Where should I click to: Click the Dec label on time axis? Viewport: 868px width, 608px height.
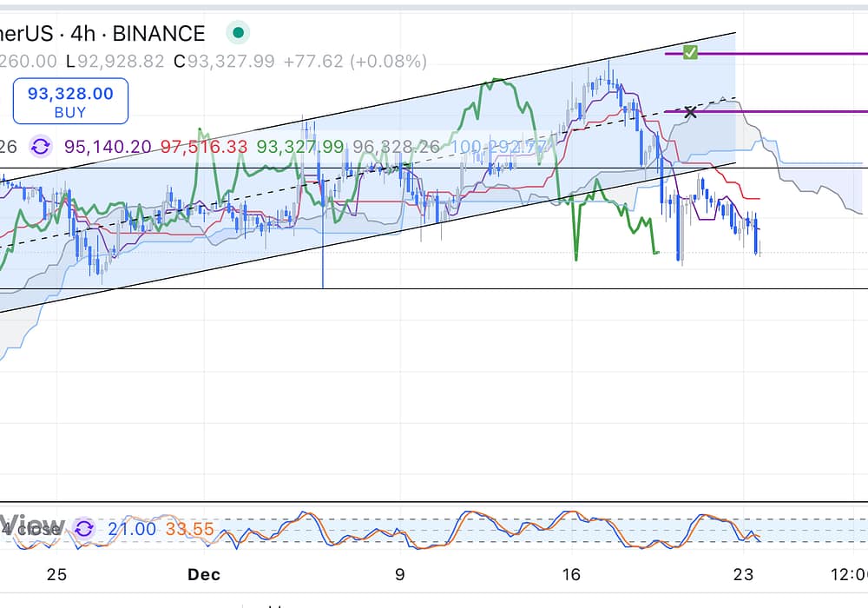tap(204, 574)
